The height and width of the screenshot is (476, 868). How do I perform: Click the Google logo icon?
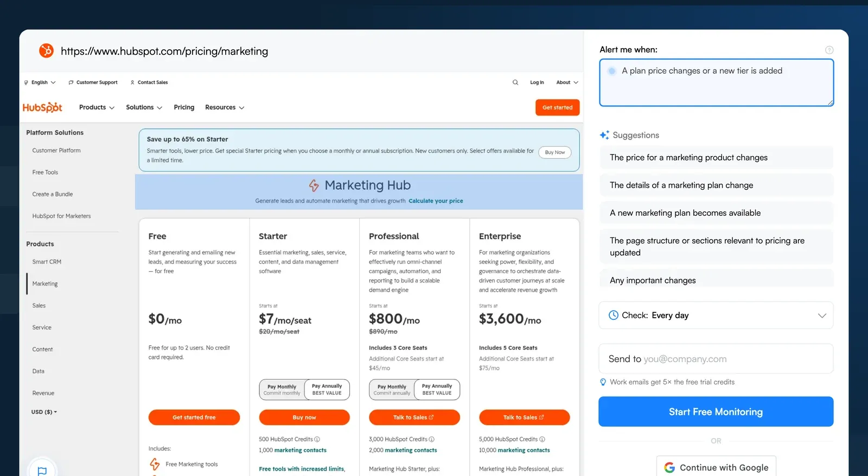[669, 467]
